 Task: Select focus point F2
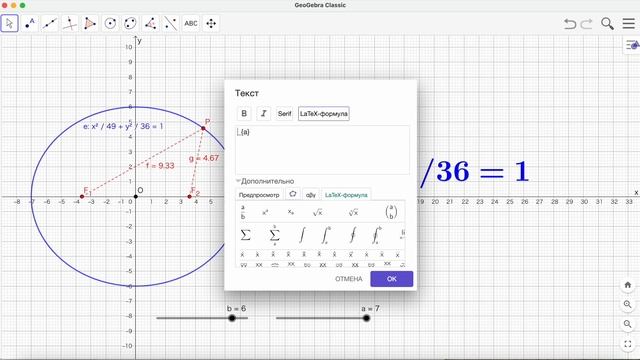pos(189,196)
